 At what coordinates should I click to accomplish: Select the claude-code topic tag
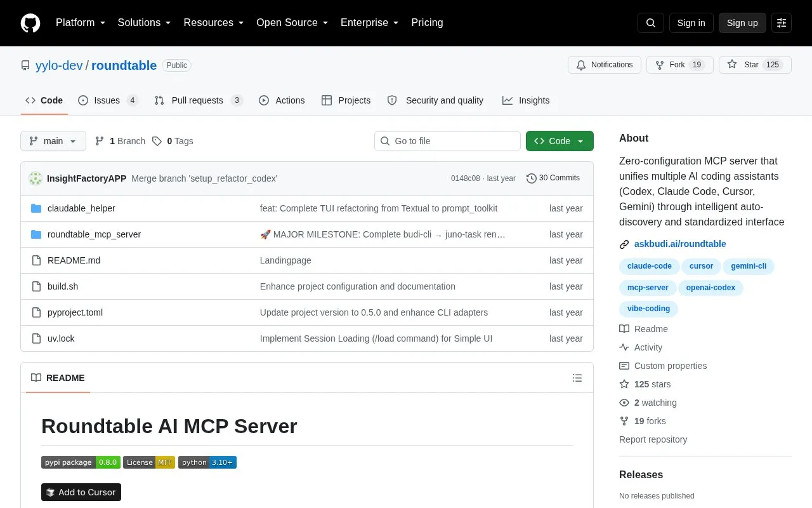[x=650, y=266]
